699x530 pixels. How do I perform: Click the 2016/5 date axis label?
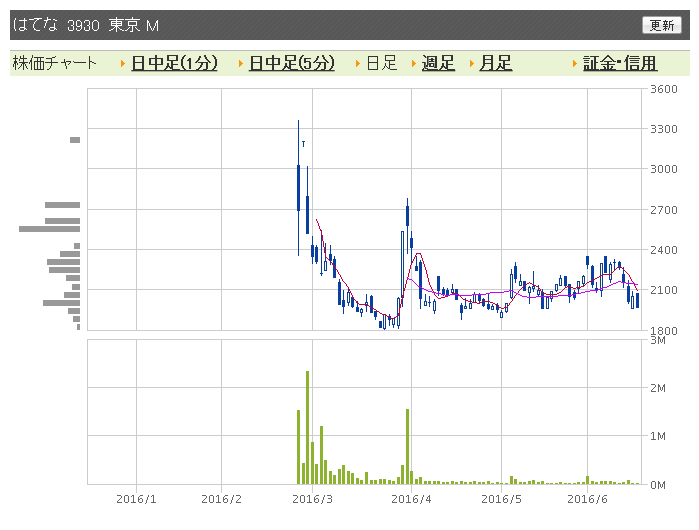pos(502,499)
